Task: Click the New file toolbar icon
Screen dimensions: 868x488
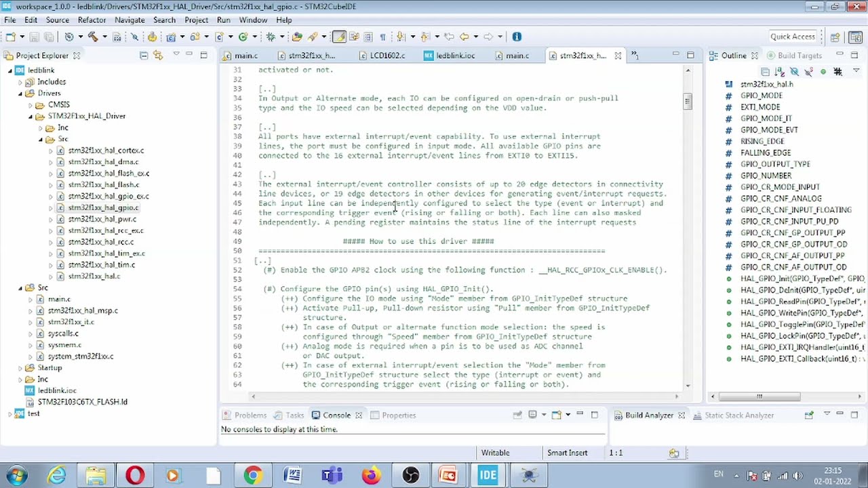Action: pyautogui.click(x=9, y=36)
